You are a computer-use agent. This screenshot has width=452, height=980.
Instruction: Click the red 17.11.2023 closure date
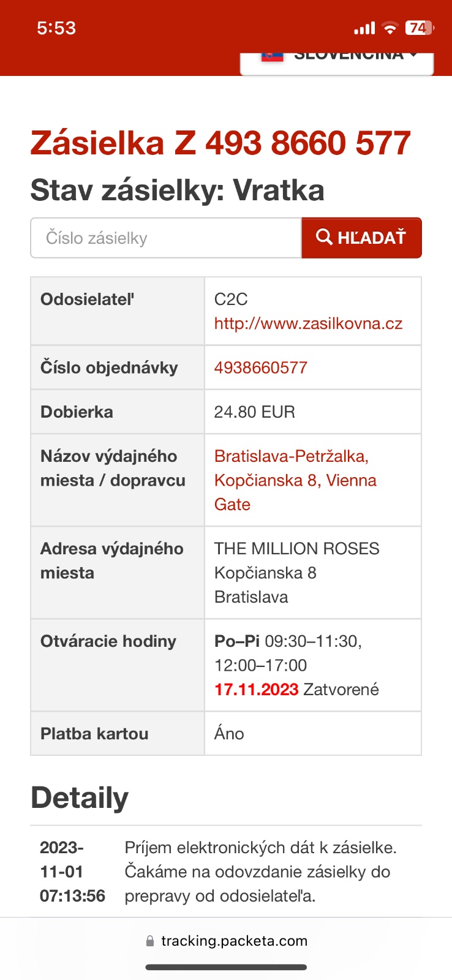256,689
